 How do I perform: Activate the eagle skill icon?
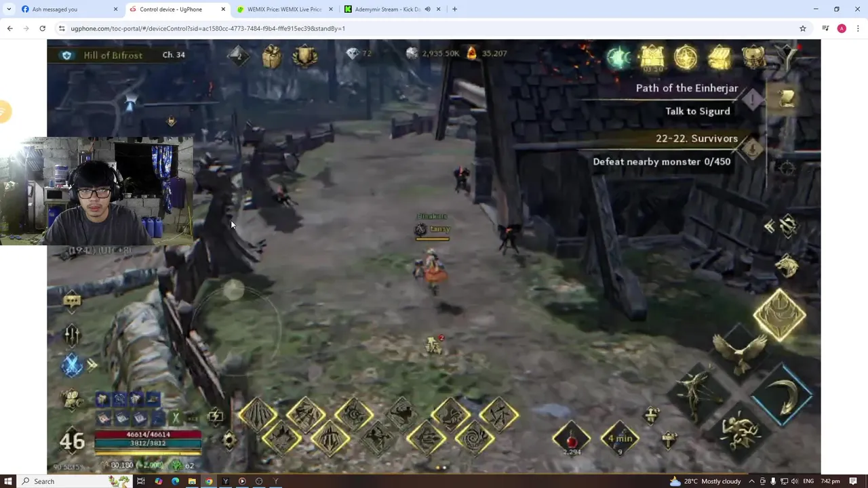[x=739, y=353]
